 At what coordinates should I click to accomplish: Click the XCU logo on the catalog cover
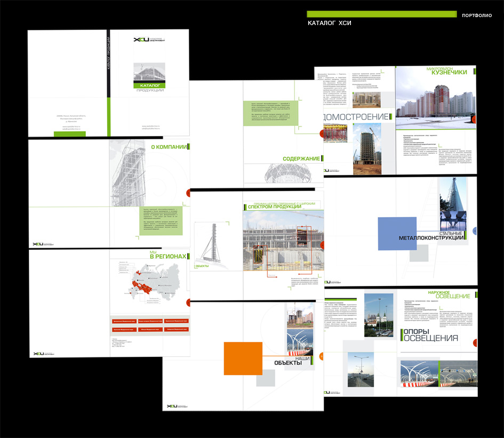(149, 39)
